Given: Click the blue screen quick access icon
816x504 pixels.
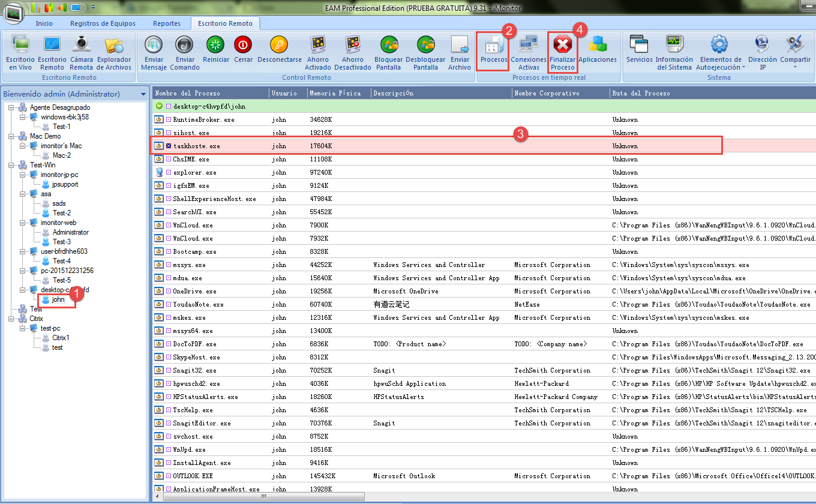Looking at the screenshot, I should click(76, 8).
